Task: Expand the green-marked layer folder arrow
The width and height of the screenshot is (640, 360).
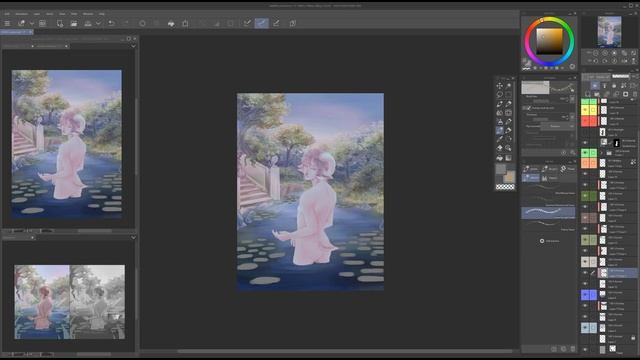Action: point(601,153)
